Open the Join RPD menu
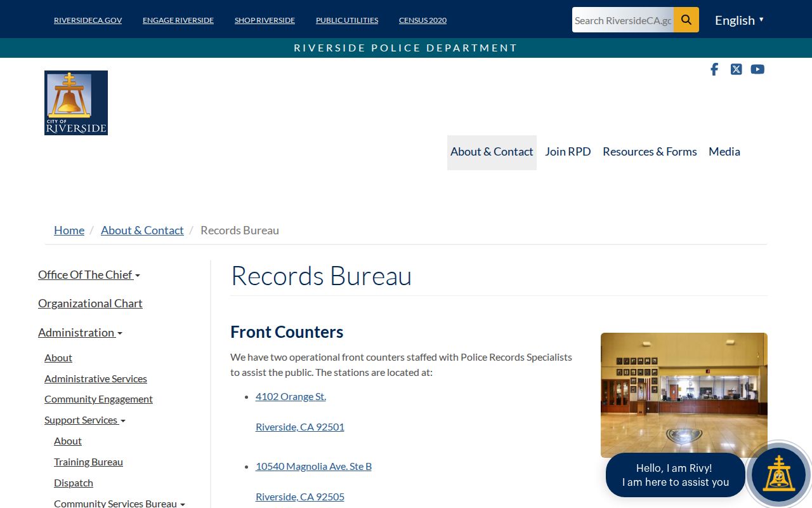This screenshot has width=812, height=508. (x=568, y=152)
